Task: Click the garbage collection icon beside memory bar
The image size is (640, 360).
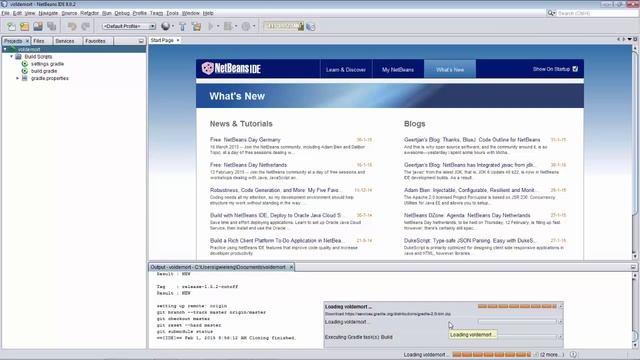Action: 311,27
